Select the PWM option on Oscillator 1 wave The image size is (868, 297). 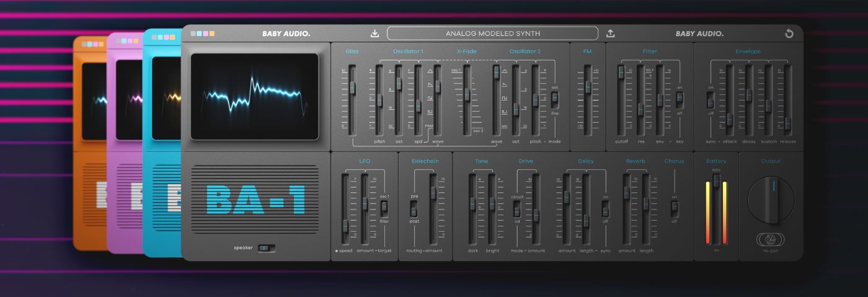(429, 126)
